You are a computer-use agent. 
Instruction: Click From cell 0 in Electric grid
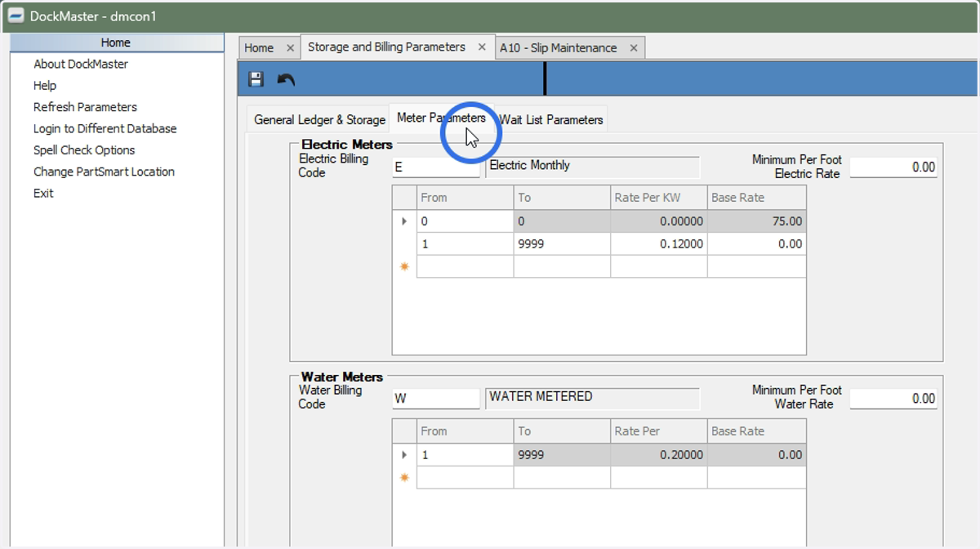point(465,221)
